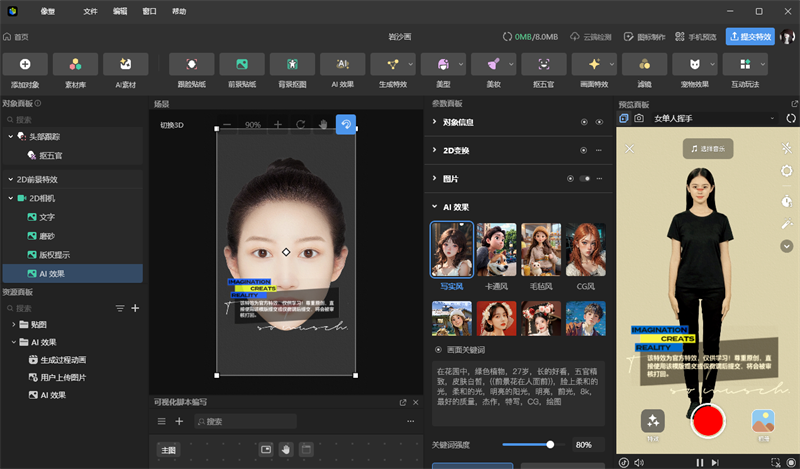Image resolution: width=800 pixels, height=469 pixels.
Task: Open the 窗口 menu
Action: 149,12
